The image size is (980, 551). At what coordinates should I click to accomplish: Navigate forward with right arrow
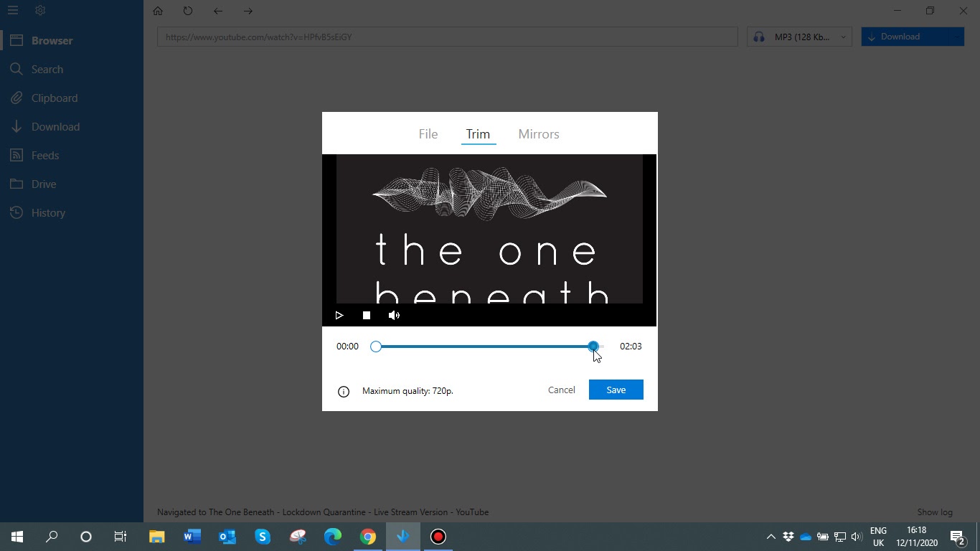tap(248, 11)
